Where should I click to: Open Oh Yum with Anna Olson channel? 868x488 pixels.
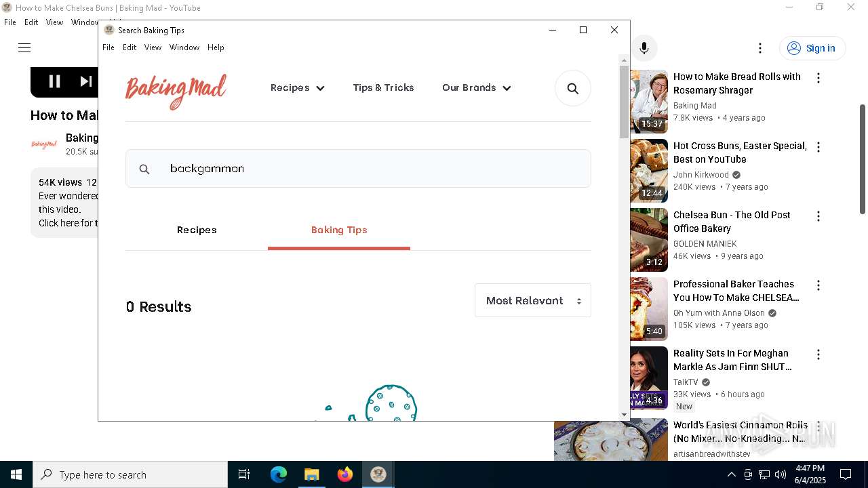pos(719,313)
